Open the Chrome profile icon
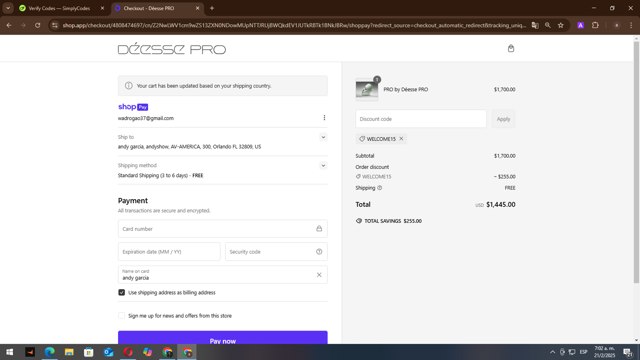 pyautogui.click(x=616, y=25)
